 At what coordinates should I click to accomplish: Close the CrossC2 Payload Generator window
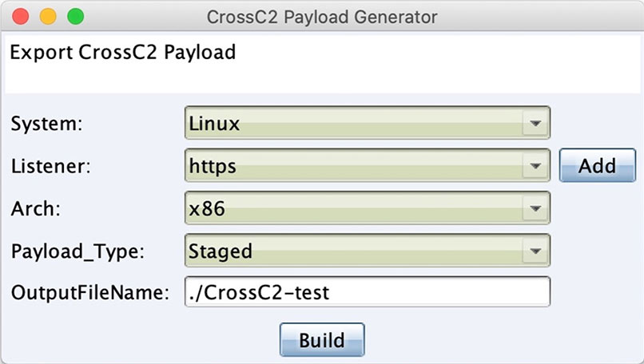click(x=21, y=17)
